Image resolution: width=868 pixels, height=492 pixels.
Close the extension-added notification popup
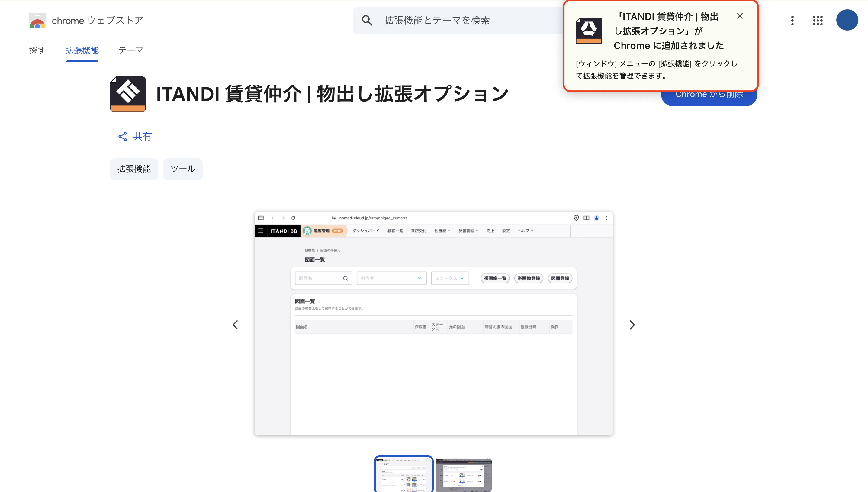coord(740,16)
